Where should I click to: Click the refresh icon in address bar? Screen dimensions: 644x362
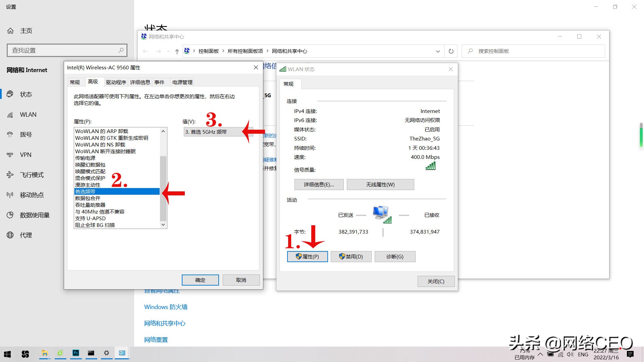(451, 51)
